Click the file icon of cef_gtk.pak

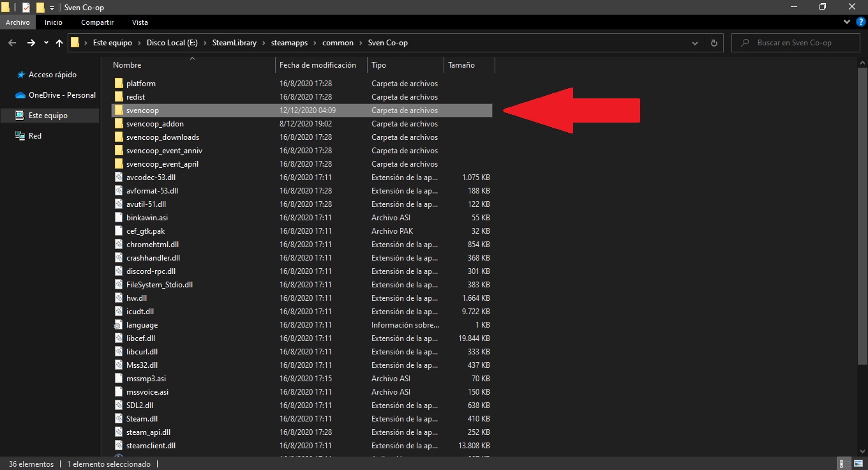tap(118, 231)
